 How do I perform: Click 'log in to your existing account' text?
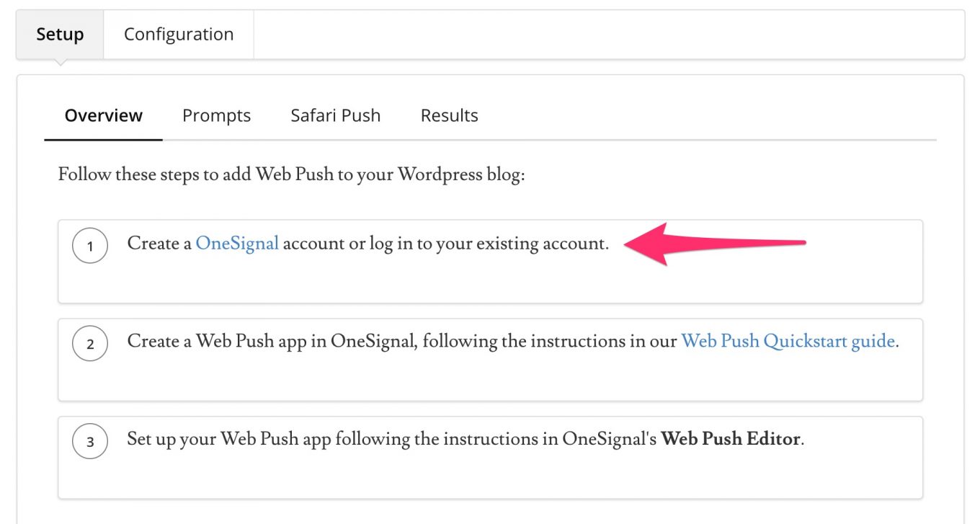(x=489, y=244)
